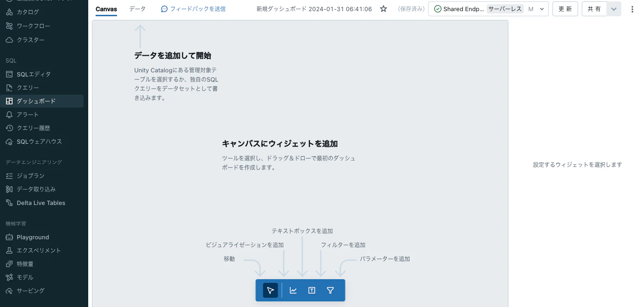Open エクスペリメント in sidebar
Image resolution: width=644 pixels, height=307 pixels.
39,250
